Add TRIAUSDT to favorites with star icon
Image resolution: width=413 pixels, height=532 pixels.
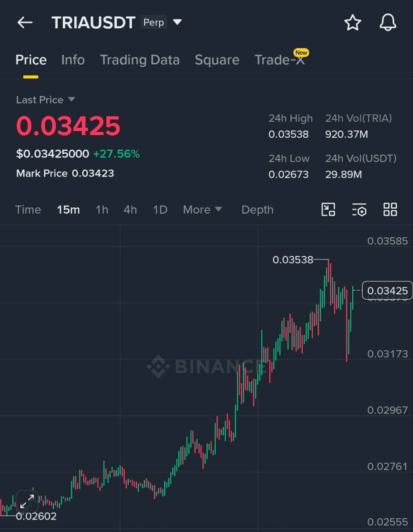coord(353,22)
